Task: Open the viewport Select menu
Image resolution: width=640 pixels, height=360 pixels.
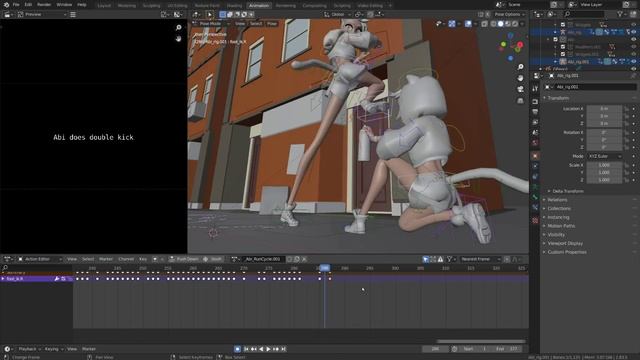Action: click(x=256, y=24)
